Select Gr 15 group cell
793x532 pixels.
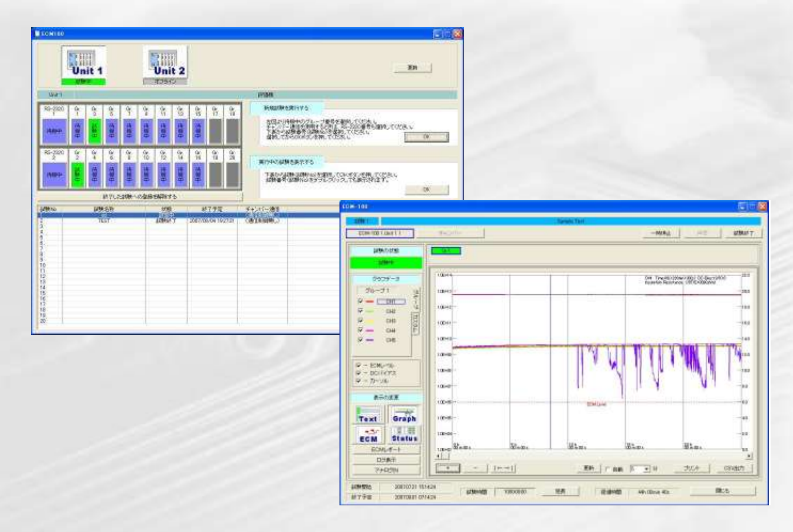coord(198,131)
